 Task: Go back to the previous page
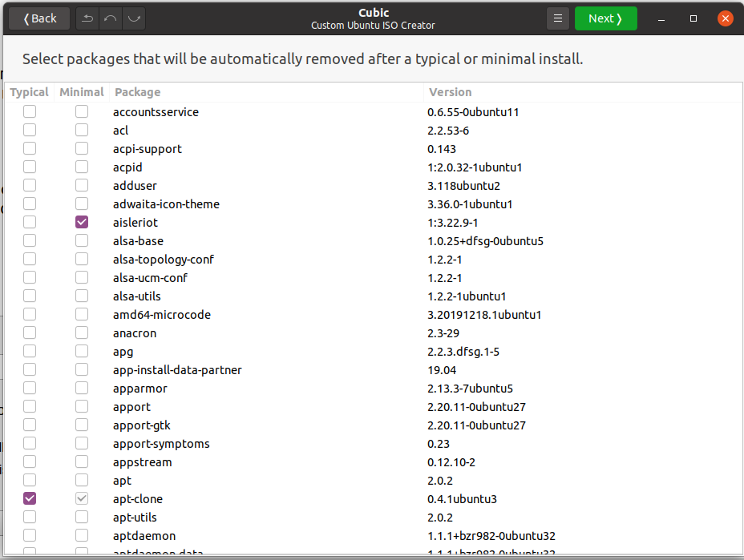[x=40, y=18]
